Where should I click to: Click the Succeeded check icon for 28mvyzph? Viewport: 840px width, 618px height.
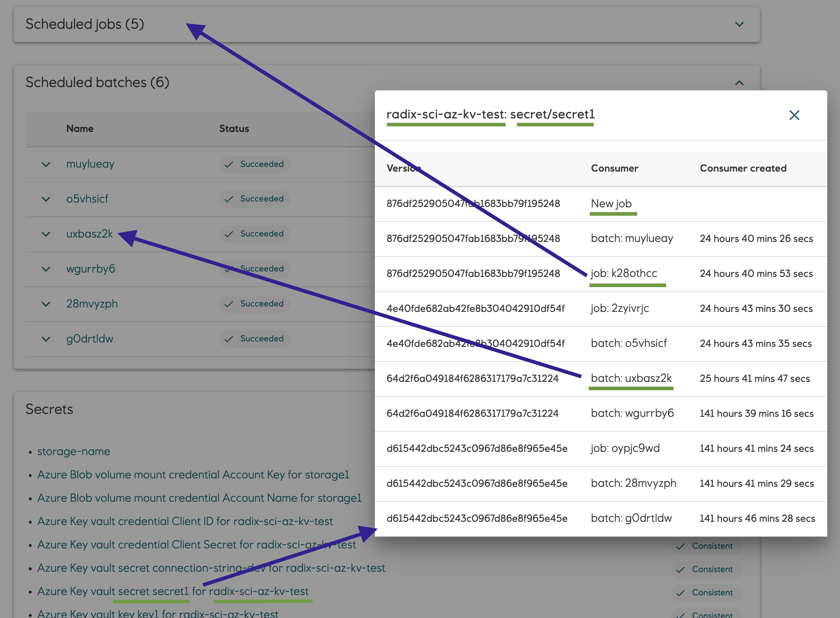(x=229, y=304)
